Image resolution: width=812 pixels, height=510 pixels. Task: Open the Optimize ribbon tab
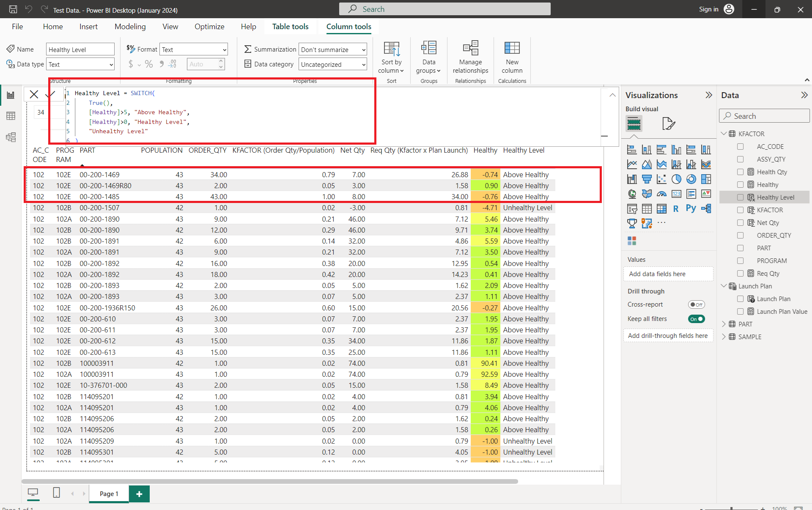(x=209, y=27)
